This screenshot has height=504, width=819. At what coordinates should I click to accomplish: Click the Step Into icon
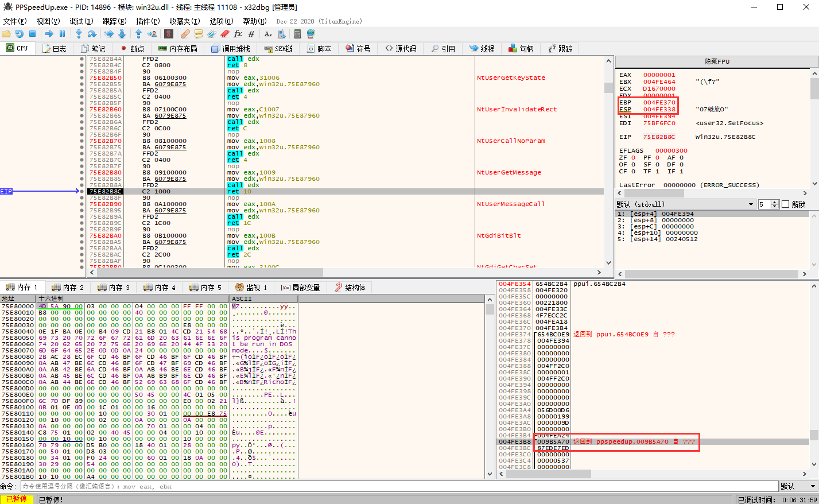coord(79,34)
